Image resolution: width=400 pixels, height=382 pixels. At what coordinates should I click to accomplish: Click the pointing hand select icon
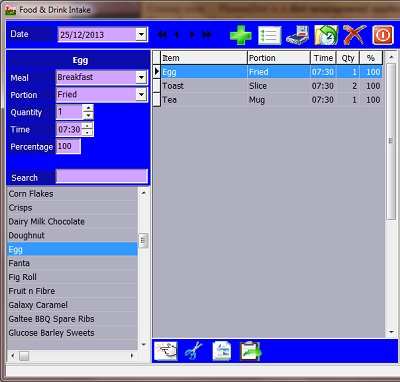(166, 351)
